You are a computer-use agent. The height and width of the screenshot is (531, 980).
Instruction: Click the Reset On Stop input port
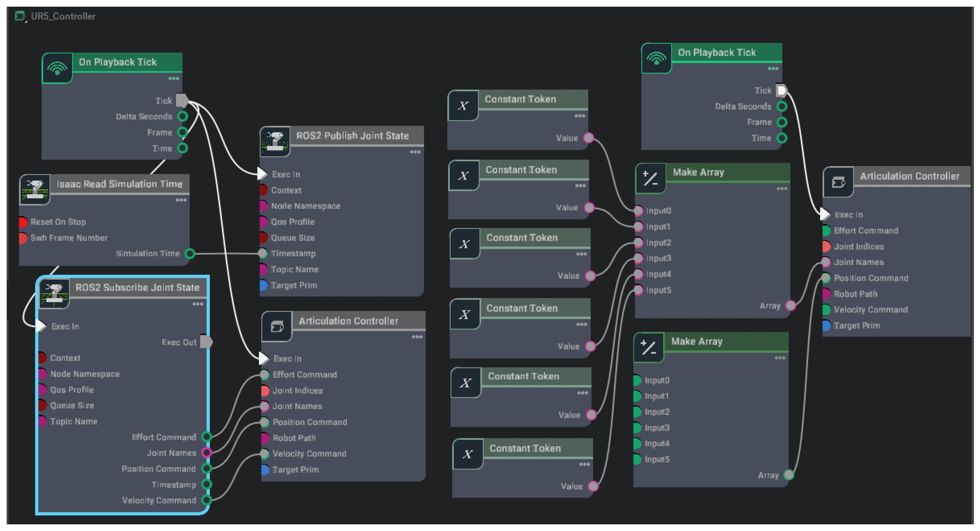point(22,222)
